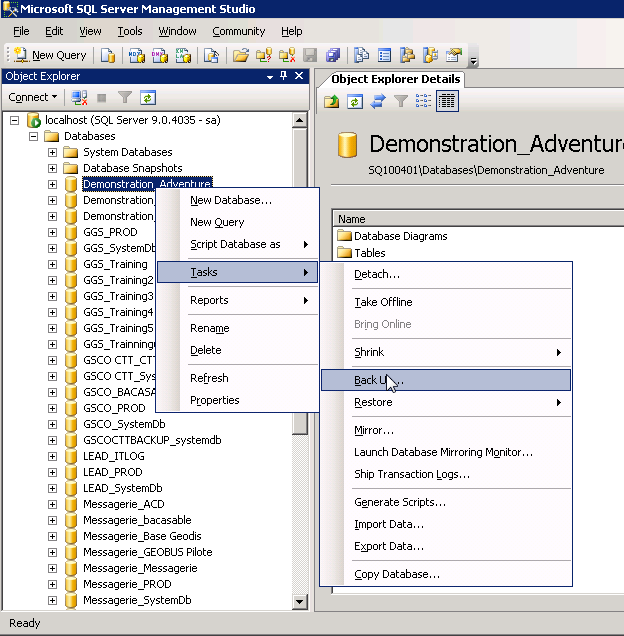Choose Detach in the Tasks submenu

376,274
